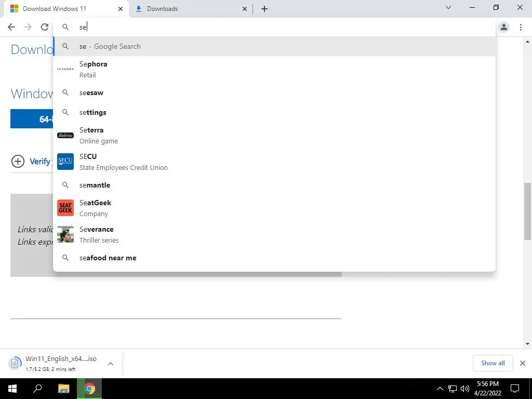Go back using the browser back arrow
This screenshot has width=532, height=399.
point(11,27)
